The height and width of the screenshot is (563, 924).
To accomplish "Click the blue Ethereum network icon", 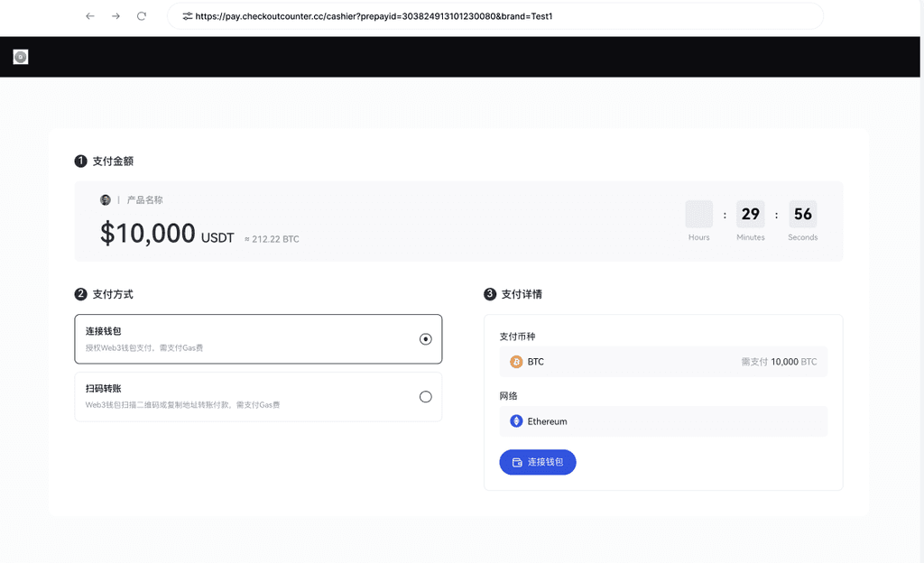I will point(516,421).
